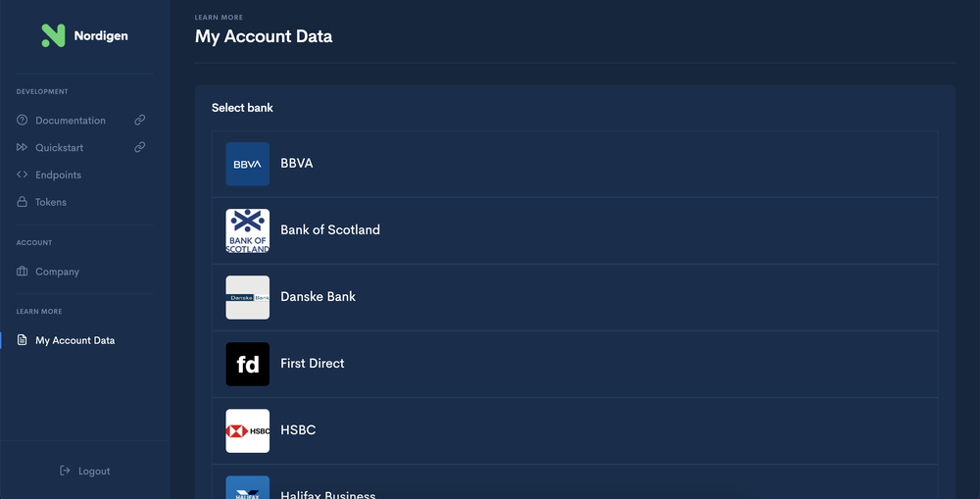Click the BBVA bank logo
The height and width of the screenshot is (499, 980).
pos(248,164)
